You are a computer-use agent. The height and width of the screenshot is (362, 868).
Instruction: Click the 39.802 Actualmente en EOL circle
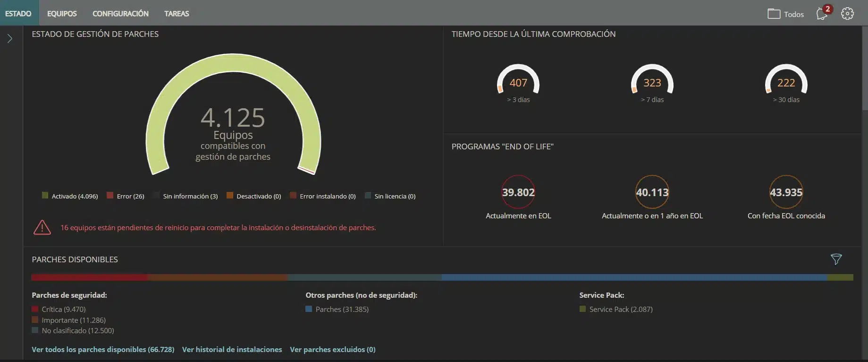coord(518,192)
